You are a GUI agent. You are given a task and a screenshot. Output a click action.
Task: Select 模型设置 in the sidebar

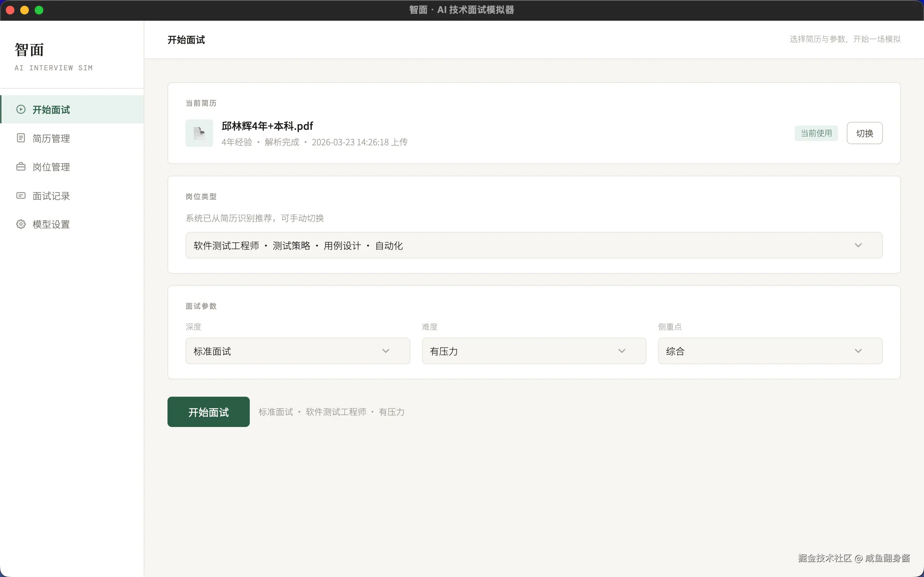51,224
